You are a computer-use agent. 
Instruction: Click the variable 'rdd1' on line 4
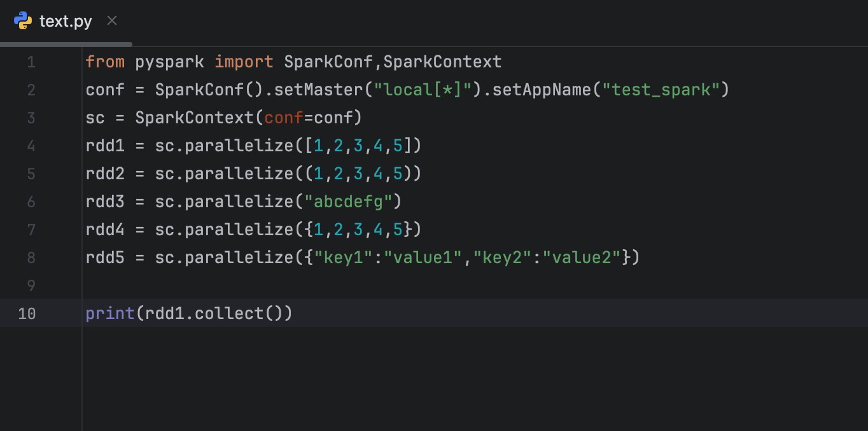(105, 146)
